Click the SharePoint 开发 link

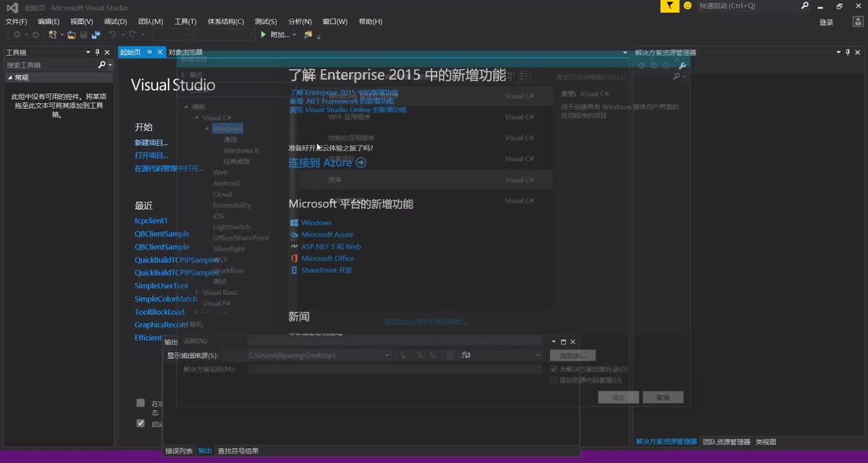(x=327, y=270)
